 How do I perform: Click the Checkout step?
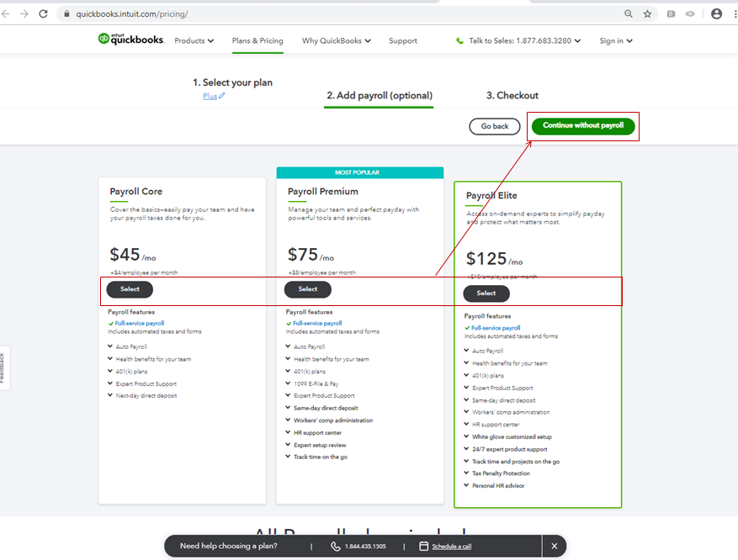[512, 96]
